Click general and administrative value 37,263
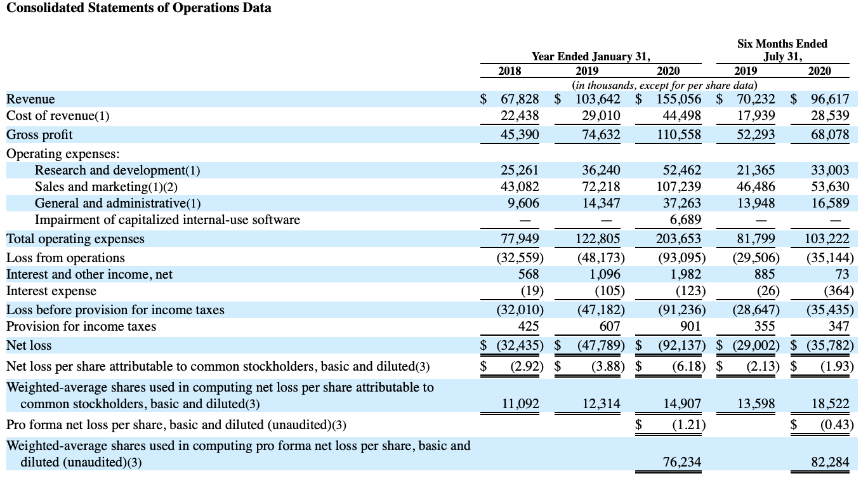Image resolution: width=868 pixels, height=490 pixels. (x=682, y=203)
